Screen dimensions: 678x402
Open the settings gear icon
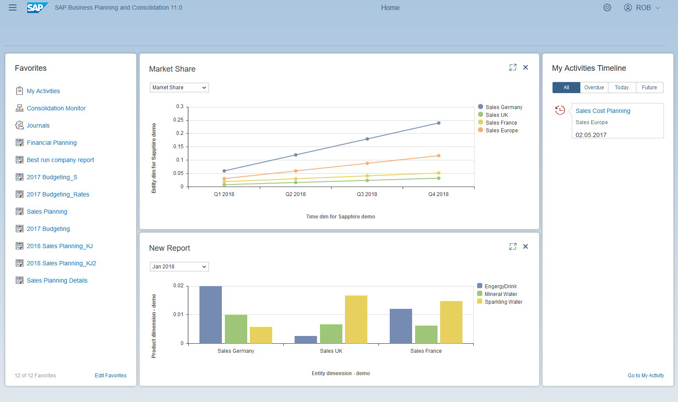coord(607,7)
